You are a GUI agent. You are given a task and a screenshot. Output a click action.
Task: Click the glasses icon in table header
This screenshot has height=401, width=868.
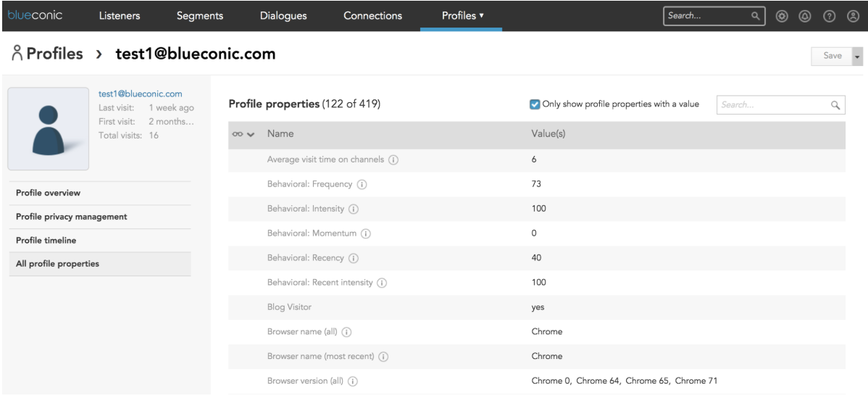click(238, 134)
